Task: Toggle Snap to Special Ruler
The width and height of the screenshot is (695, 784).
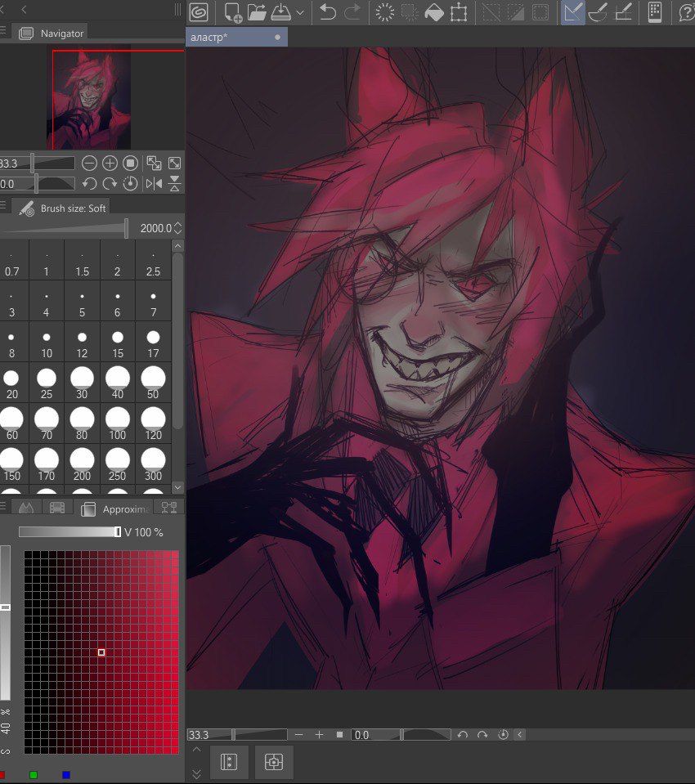Action: [598, 12]
